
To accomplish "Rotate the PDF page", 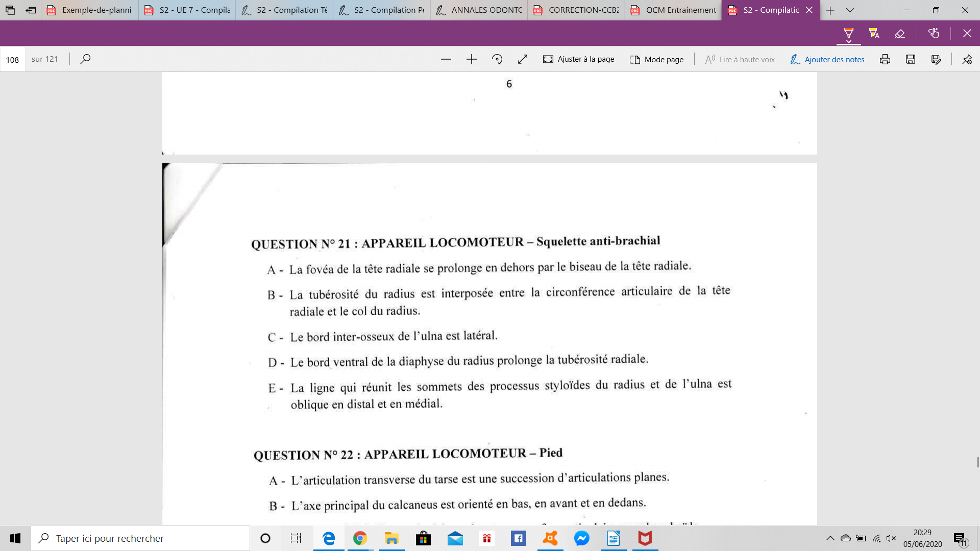I will click(x=497, y=59).
